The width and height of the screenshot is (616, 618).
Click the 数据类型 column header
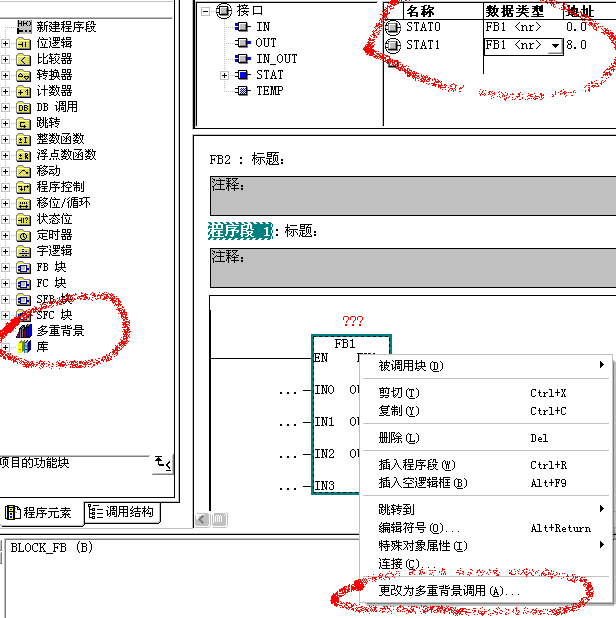(523, 11)
